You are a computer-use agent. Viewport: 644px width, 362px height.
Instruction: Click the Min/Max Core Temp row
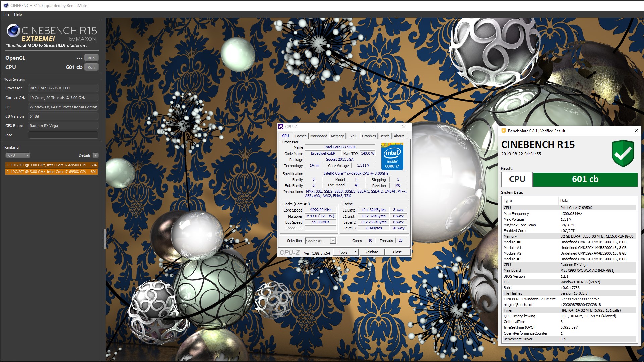(569, 225)
